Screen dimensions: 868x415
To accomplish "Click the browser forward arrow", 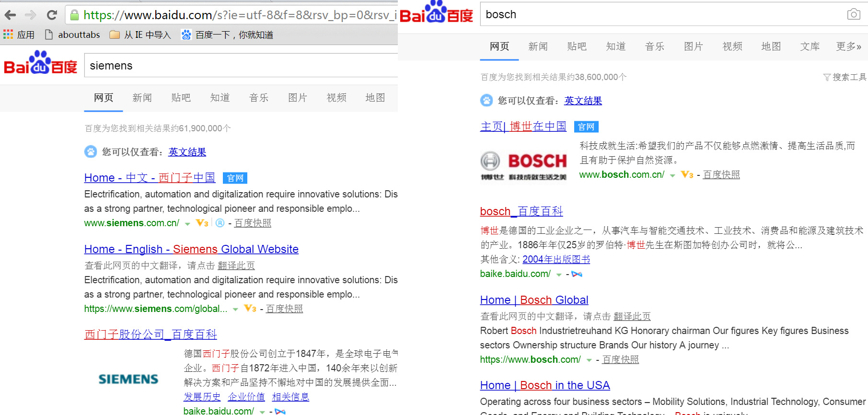I will [x=31, y=15].
